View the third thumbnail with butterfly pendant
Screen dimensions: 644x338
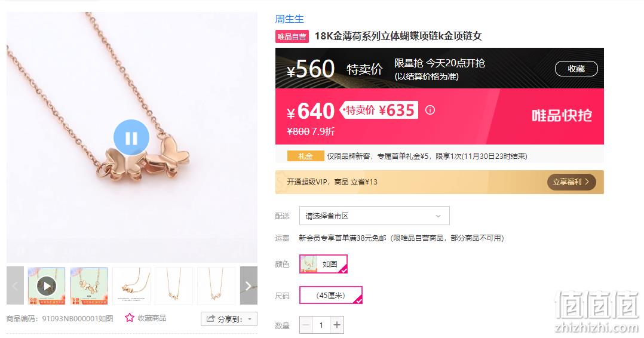pos(131,286)
